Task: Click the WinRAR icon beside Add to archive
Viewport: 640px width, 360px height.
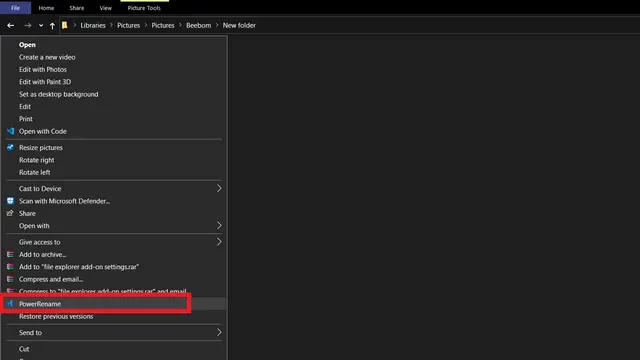Action: [x=10, y=254]
